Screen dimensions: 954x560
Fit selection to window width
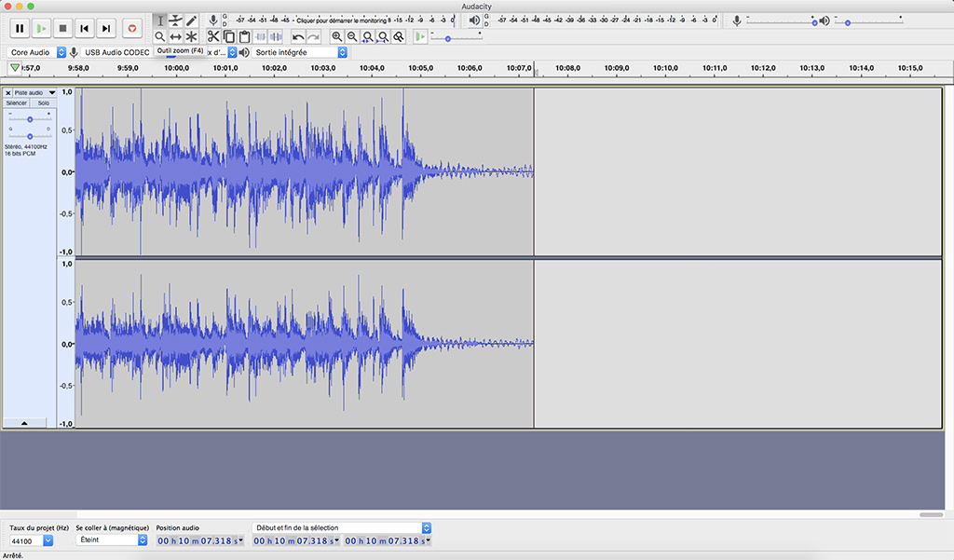coord(367,36)
